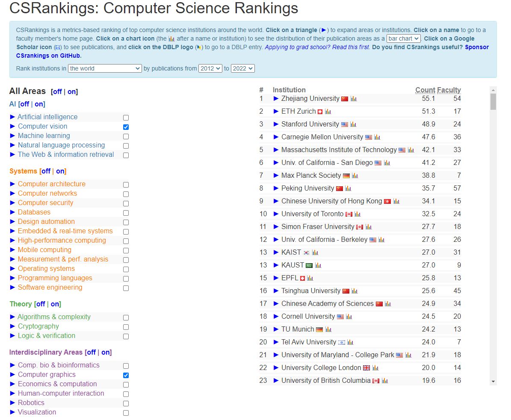Uncheck the Computer graphics checkbox
Image resolution: width=511 pixels, height=420 pixels.
click(x=126, y=376)
